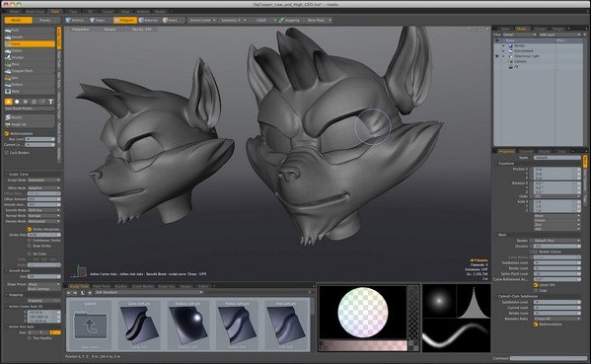Adjust the Offset Amount slider
The height and width of the screenshot is (364, 591).
44,199
